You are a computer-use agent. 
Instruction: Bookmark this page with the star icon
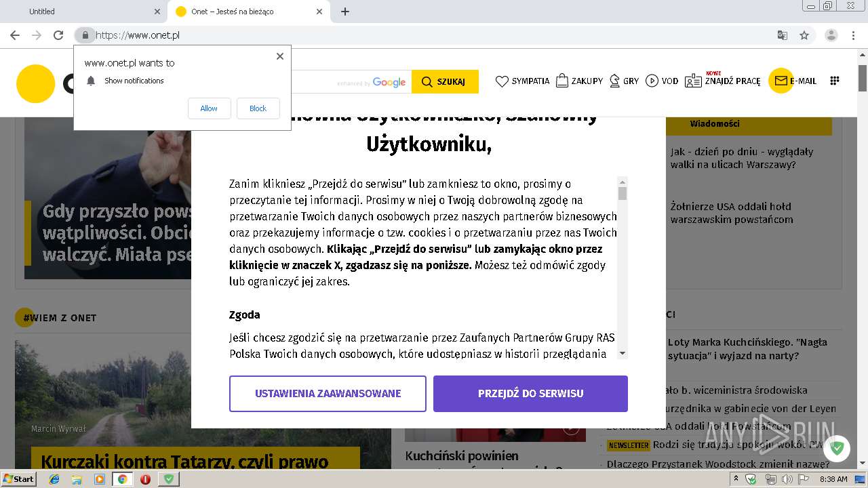804,35
